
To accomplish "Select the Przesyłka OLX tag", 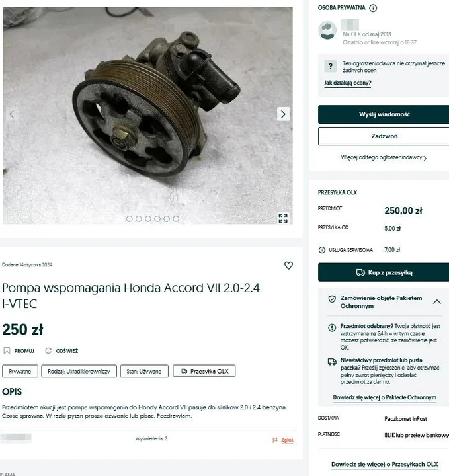I will coord(204,372).
